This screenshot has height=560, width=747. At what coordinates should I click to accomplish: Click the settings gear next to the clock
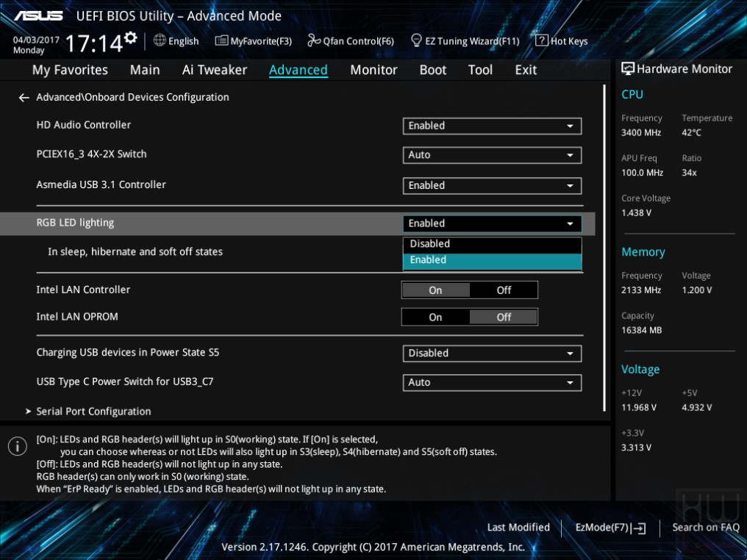pos(131,37)
